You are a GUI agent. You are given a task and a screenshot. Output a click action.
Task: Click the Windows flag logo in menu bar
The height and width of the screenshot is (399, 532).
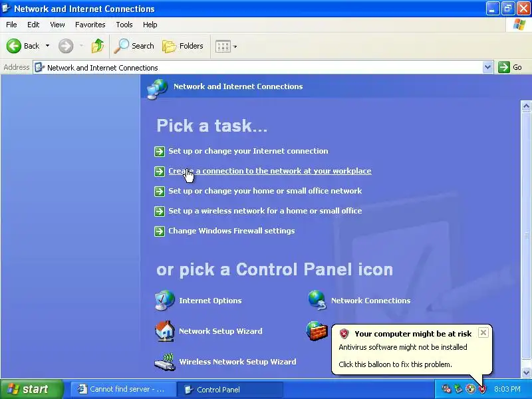[x=519, y=25]
